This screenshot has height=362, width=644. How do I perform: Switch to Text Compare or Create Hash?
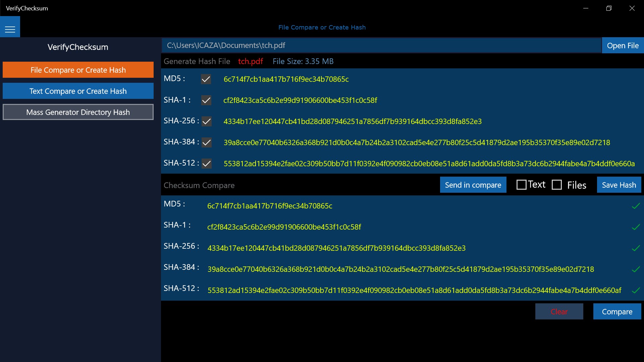(x=78, y=91)
